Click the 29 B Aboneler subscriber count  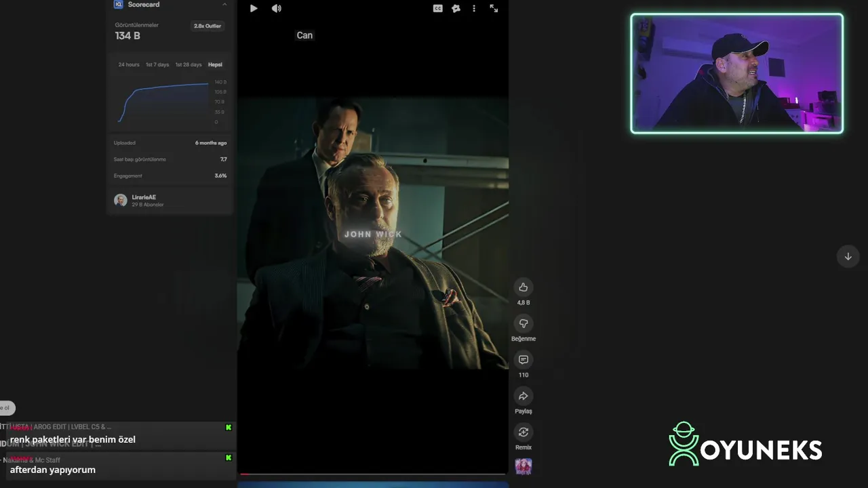click(x=147, y=205)
